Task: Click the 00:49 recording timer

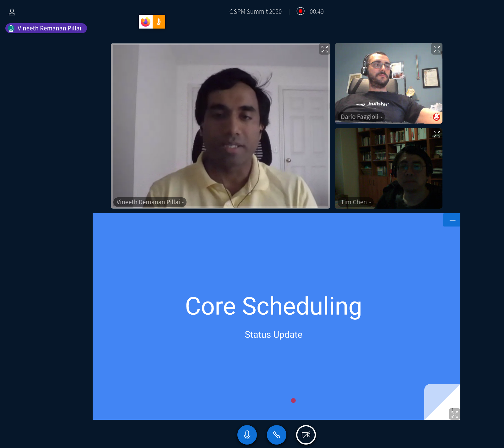Action: click(x=317, y=12)
